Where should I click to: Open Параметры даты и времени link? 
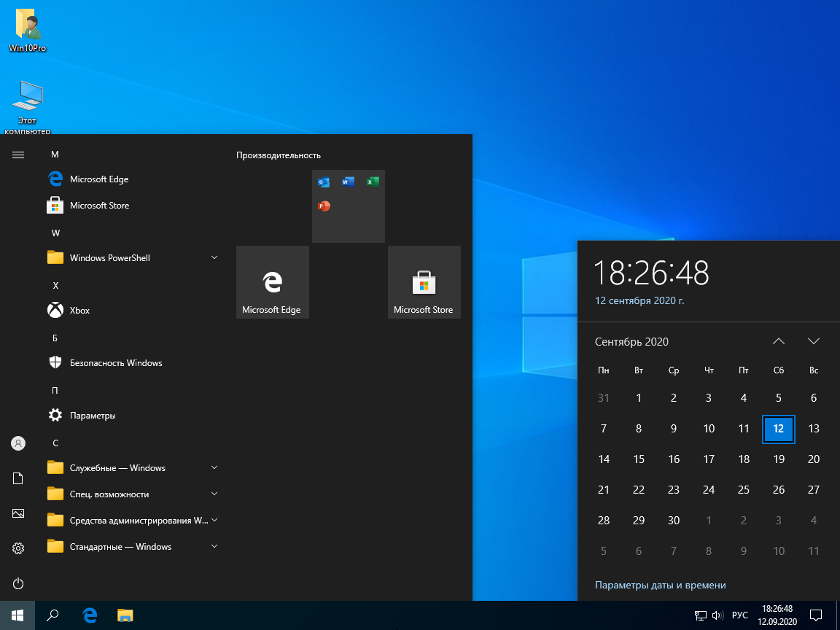[660, 585]
